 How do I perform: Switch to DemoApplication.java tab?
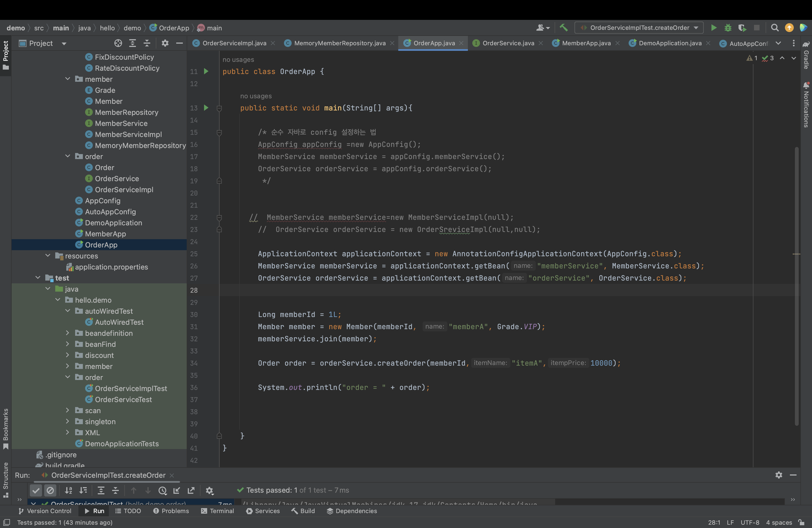pyautogui.click(x=670, y=43)
